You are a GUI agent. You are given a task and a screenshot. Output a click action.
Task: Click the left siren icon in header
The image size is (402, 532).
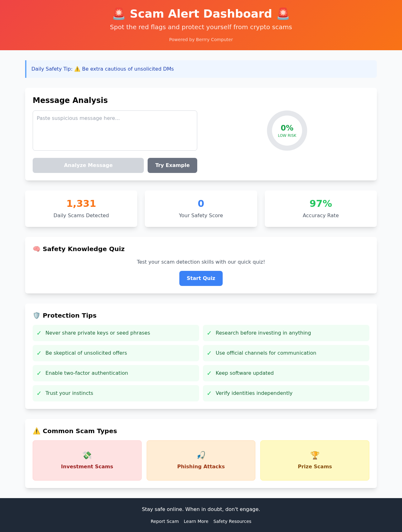[x=119, y=14]
